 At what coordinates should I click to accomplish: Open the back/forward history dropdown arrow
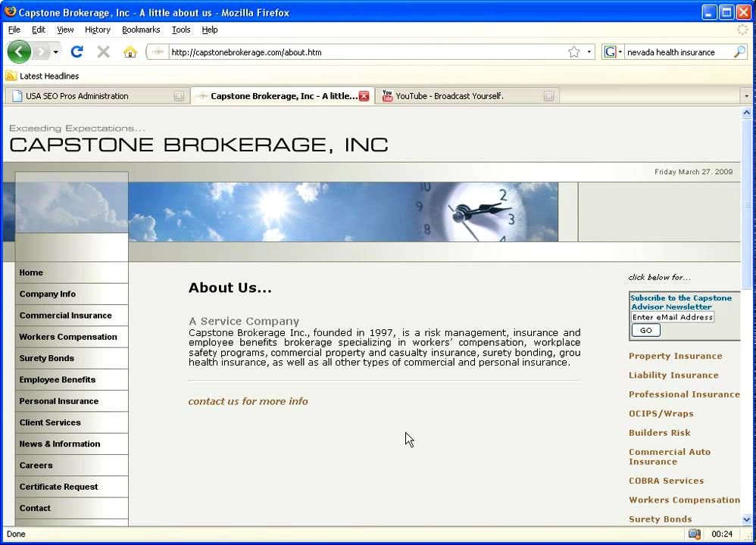tap(56, 51)
